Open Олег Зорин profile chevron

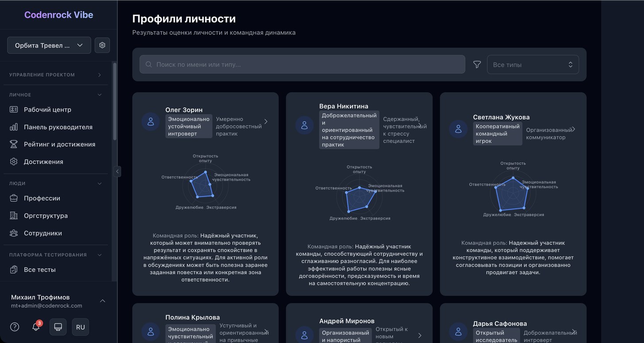(x=266, y=122)
